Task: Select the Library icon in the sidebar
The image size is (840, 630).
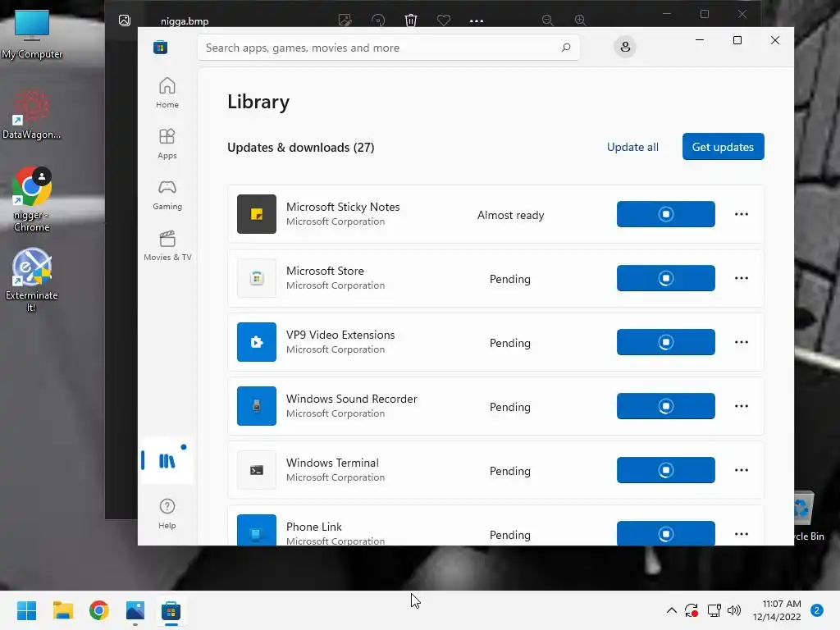Action: tap(167, 461)
